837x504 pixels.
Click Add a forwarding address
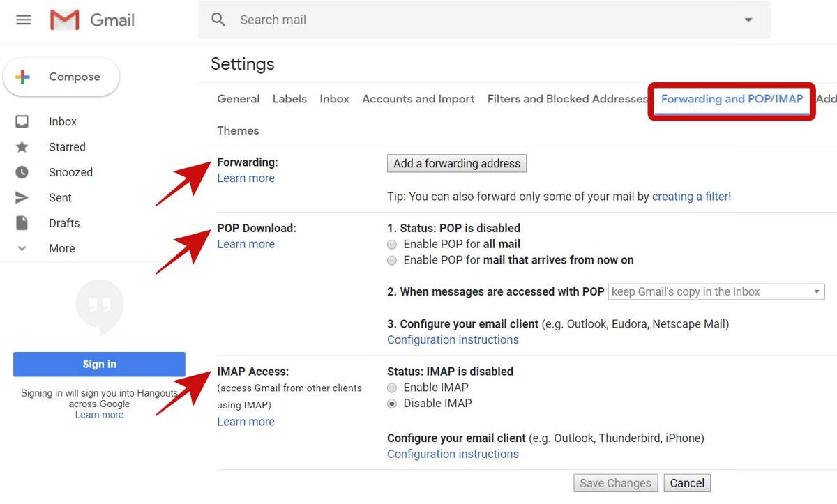click(x=457, y=163)
